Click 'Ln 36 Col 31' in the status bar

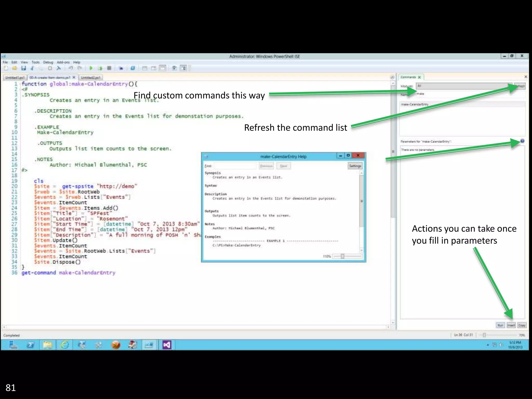[463, 335]
